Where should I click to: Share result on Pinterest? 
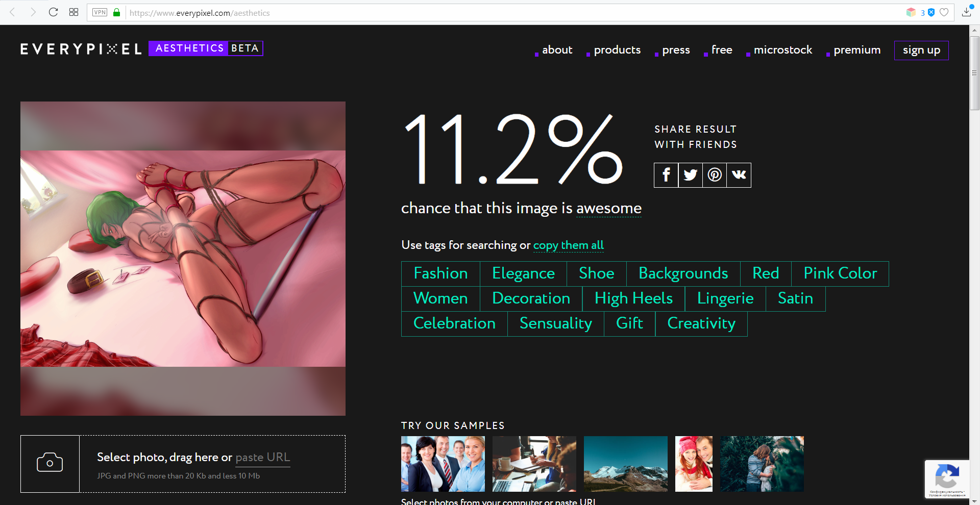(715, 175)
